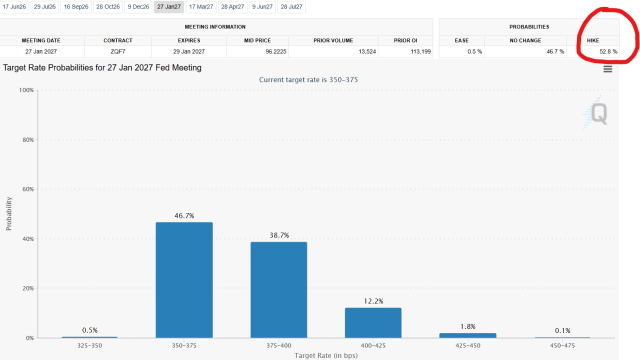Screen dimensions: 640x360
Task: Click the 29 Jan 2027 expires cell
Action: 189,52
